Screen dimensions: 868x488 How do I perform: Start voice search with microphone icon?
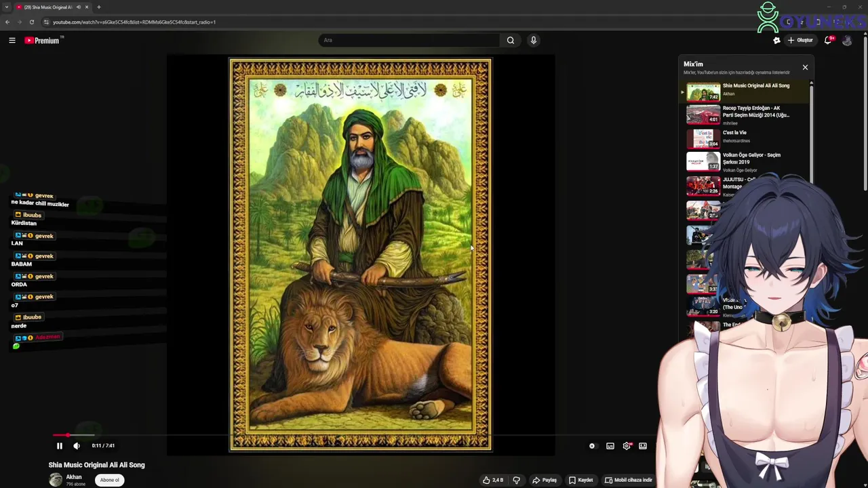coord(534,40)
